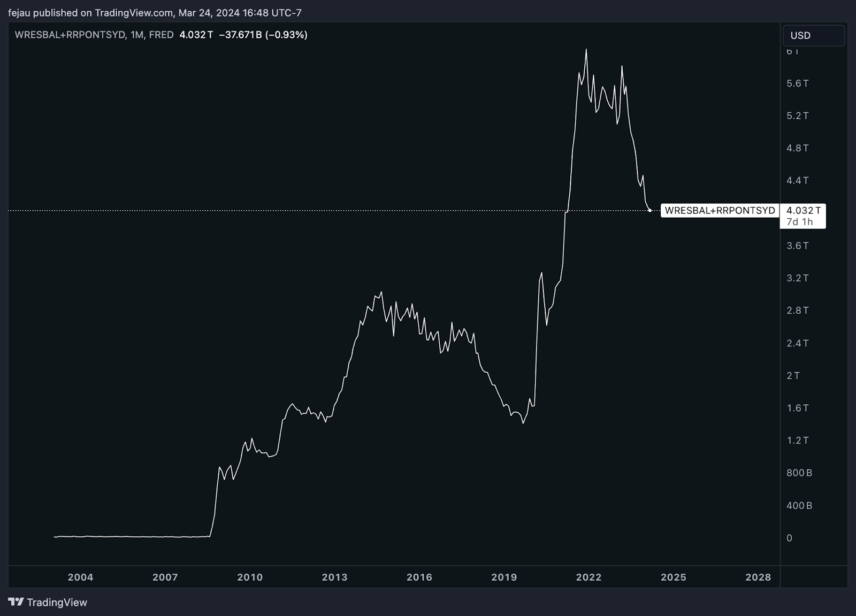Click the WRESBAL+RRPONTSYD symbol title
The width and height of the screenshot is (856, 616).
[x=70, y=35]
